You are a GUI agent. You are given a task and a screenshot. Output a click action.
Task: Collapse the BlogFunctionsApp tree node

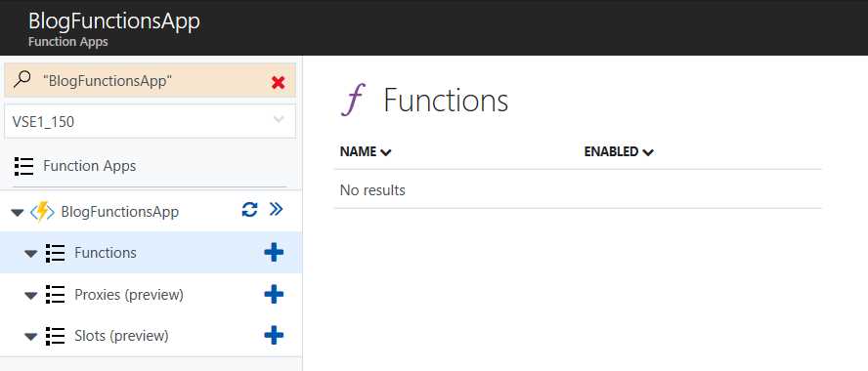tap(18, 212)
